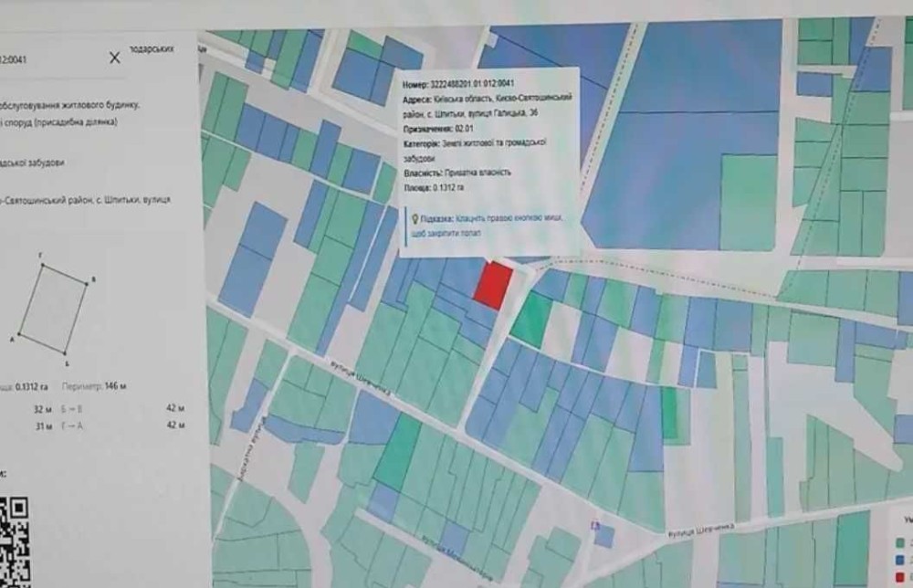
Task: Click the small purple map marker icon
Action: (594, 526)
